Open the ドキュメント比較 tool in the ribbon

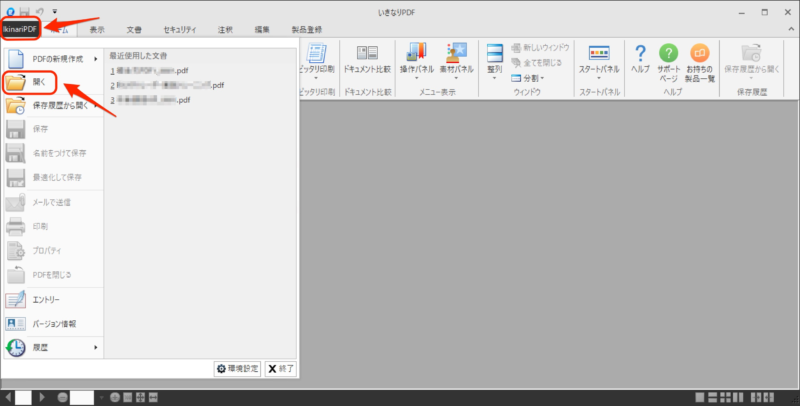[x=367, y=60]
